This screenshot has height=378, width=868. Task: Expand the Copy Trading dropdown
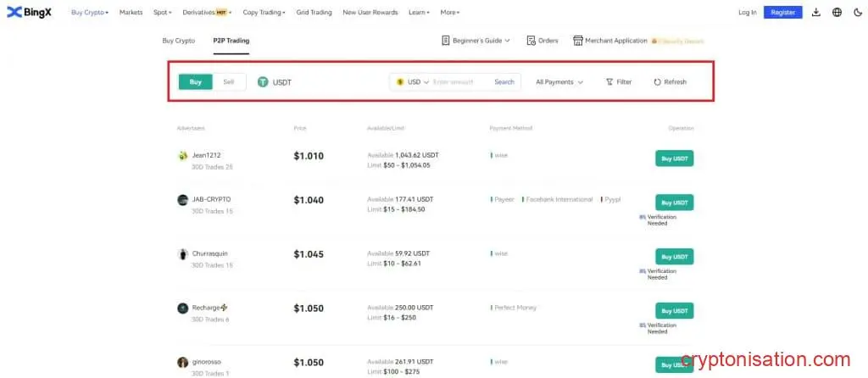(264, 12)
